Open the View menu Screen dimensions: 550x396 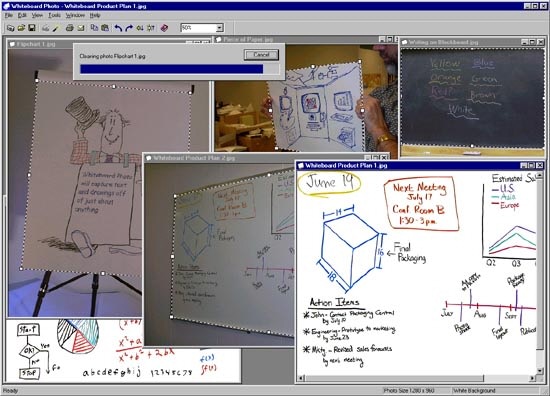click(37, 15)
